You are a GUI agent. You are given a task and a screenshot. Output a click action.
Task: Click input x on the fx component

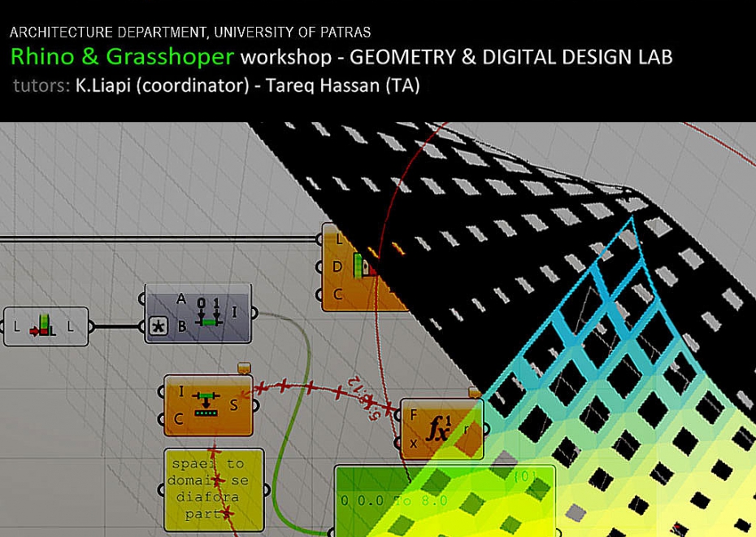413,443
